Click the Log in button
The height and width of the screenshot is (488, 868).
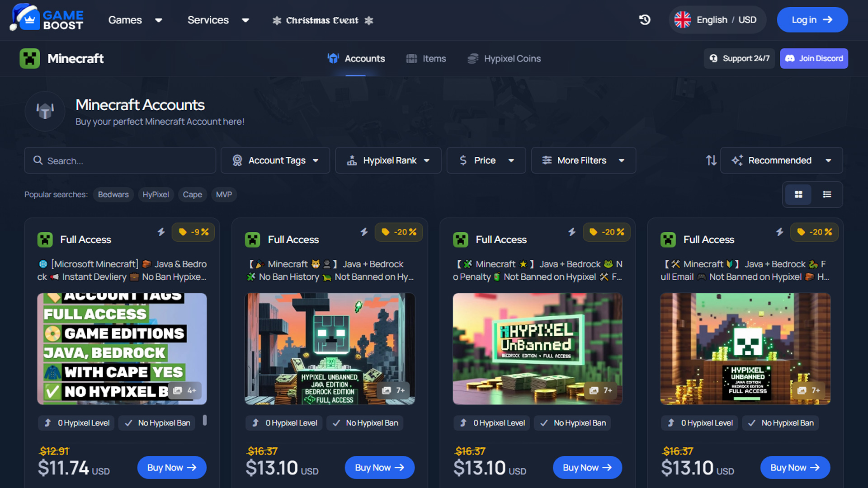[x=812, y=19]
